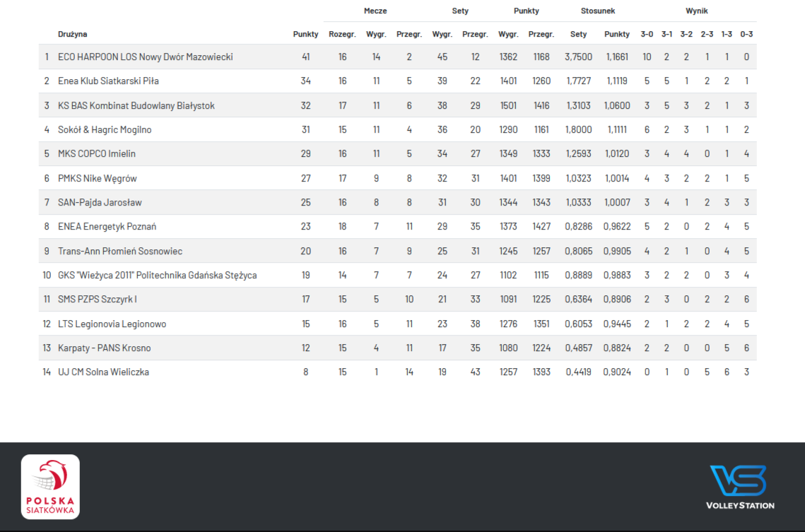Open PMKS Nike Węgrów team page
The image size is (805, 532).
coord(98,179)
